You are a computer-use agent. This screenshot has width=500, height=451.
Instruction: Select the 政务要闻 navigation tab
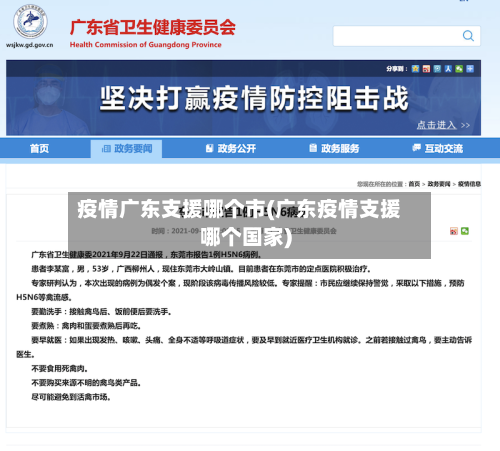tap(127, 148)
